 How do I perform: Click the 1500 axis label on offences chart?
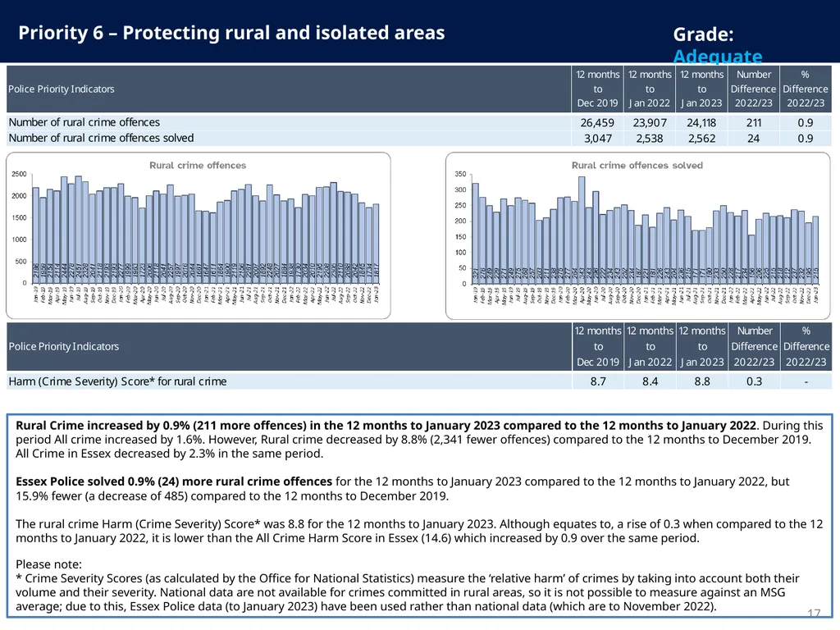[19, 217]
